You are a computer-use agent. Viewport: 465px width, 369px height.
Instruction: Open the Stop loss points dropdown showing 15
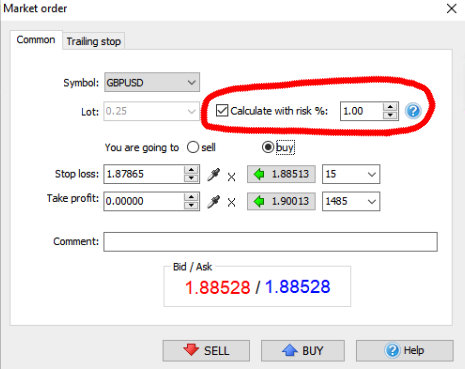pos(351,174)
